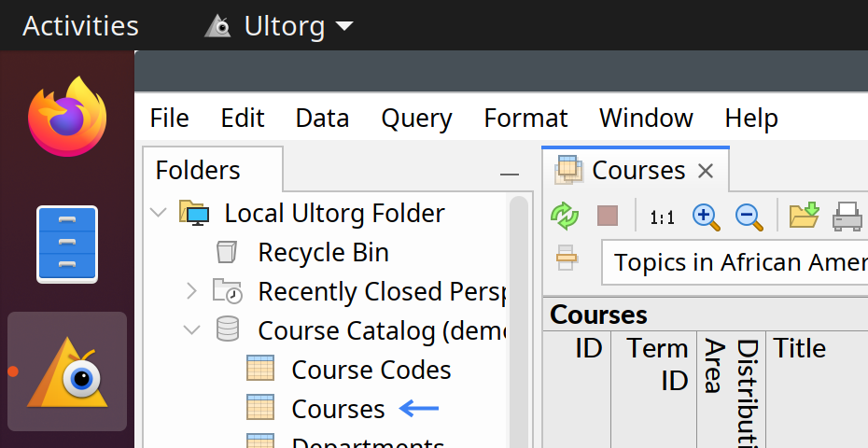Reset zoom with the 1:1 icon

point(662,217)
